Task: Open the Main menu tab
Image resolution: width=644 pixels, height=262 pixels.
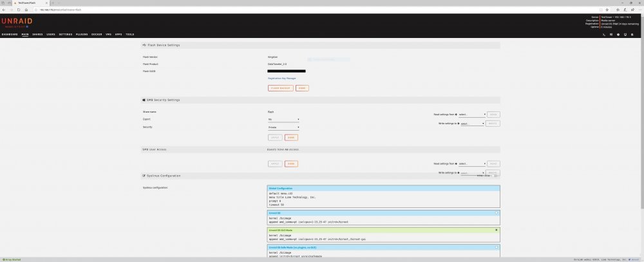Action: (25, 35)
